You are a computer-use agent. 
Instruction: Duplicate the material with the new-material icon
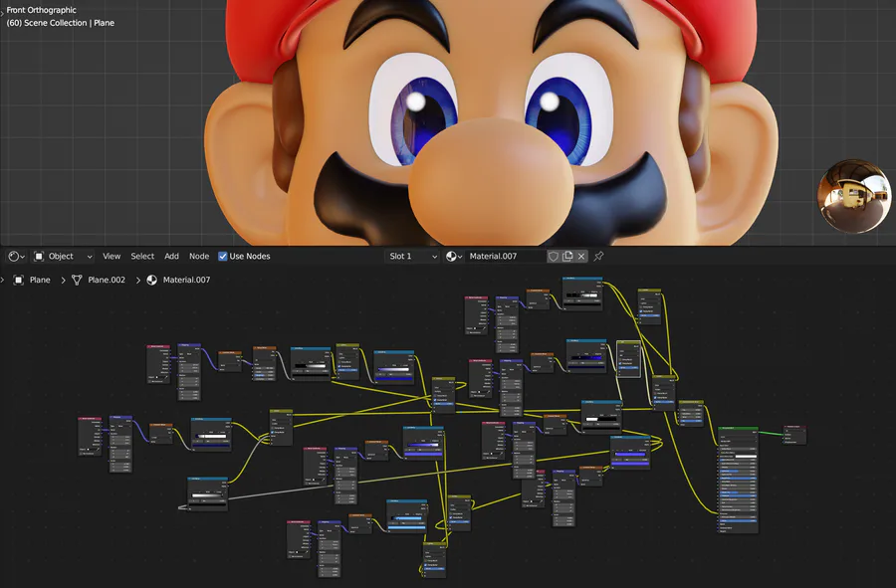567,257
